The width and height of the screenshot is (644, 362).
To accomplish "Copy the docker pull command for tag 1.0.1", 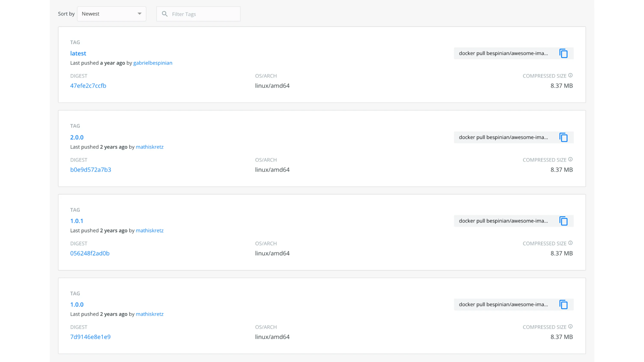I will coord(563,221).
